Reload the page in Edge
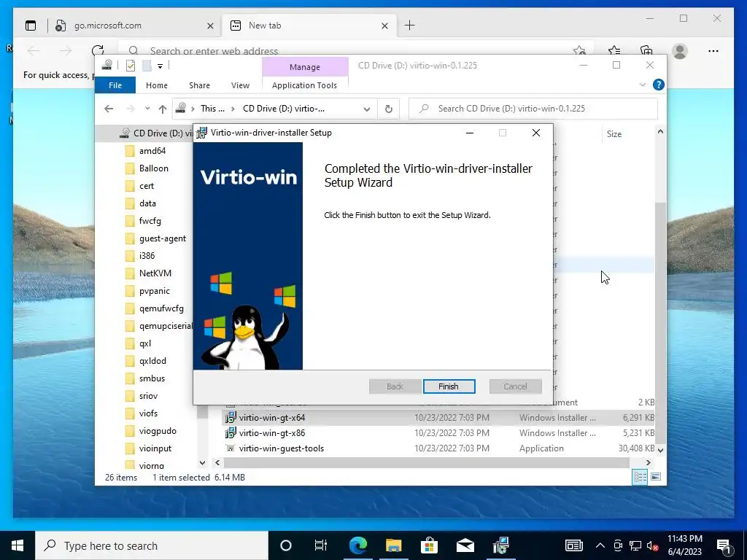This screenshot has width=747, height=560. pyautogui.click(x=98, y=50)
